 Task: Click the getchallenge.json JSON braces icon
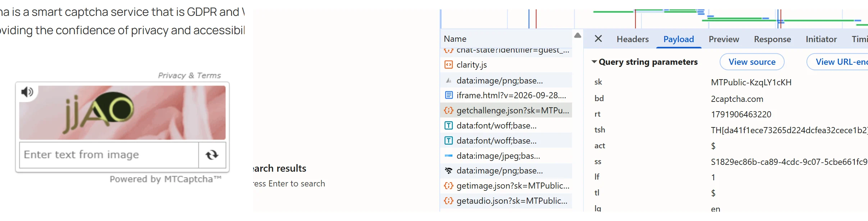point(448,110)
